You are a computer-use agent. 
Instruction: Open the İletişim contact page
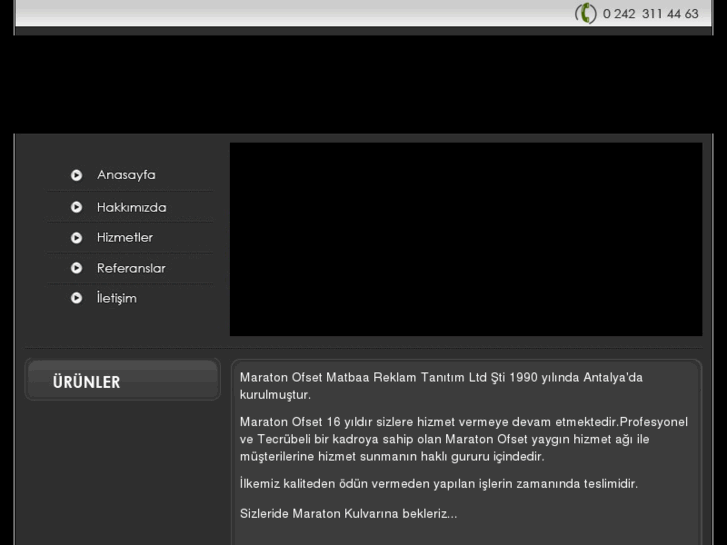pyautogui.click(x=116, y=298)
